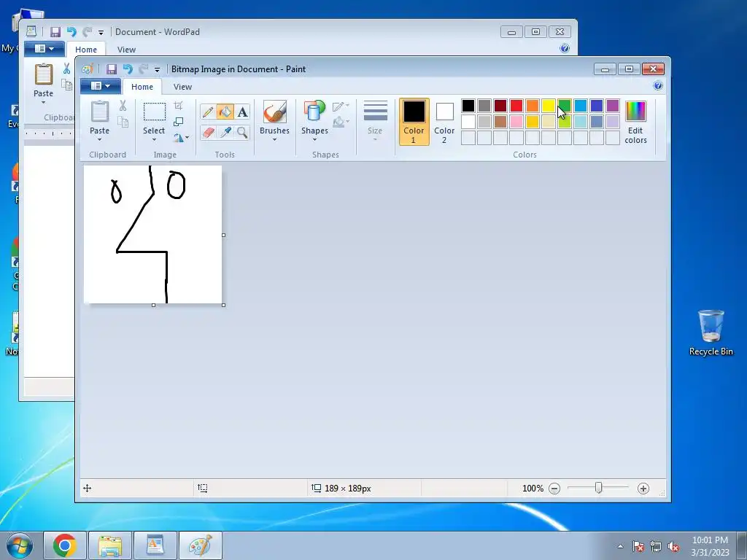Select the Text tool in Paint
The image size is (747, 560).
(242, 112)
